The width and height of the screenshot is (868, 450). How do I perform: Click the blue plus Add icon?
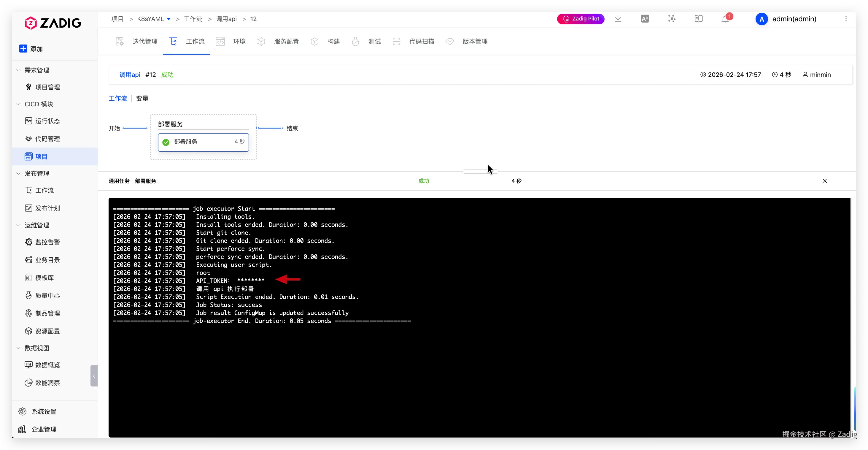(x=23, y=49)
